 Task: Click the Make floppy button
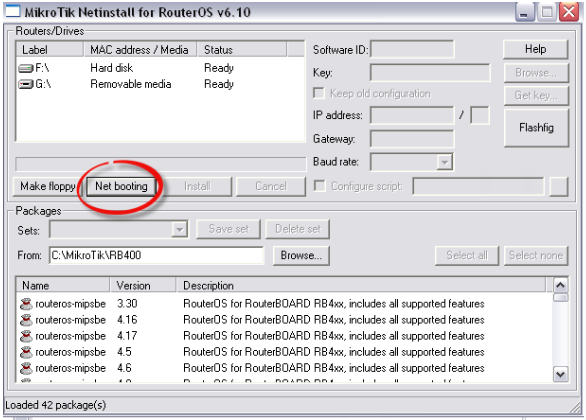tap(48, 186)
